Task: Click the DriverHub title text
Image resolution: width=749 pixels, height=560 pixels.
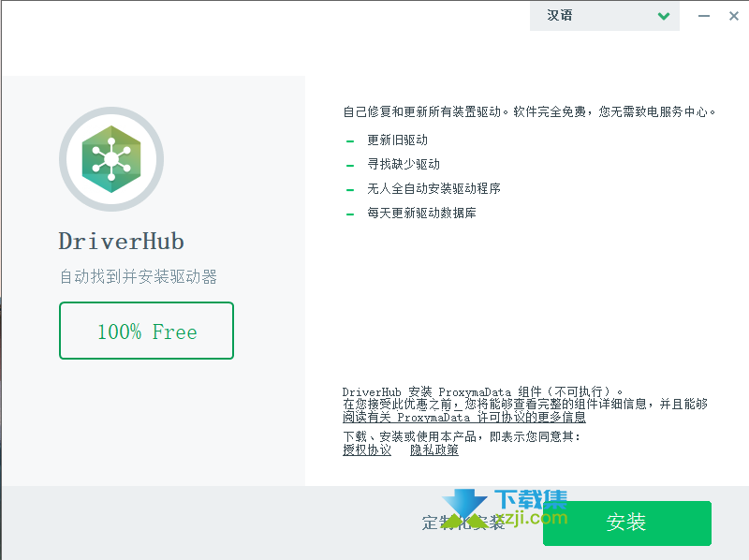Action: (122, 242)
